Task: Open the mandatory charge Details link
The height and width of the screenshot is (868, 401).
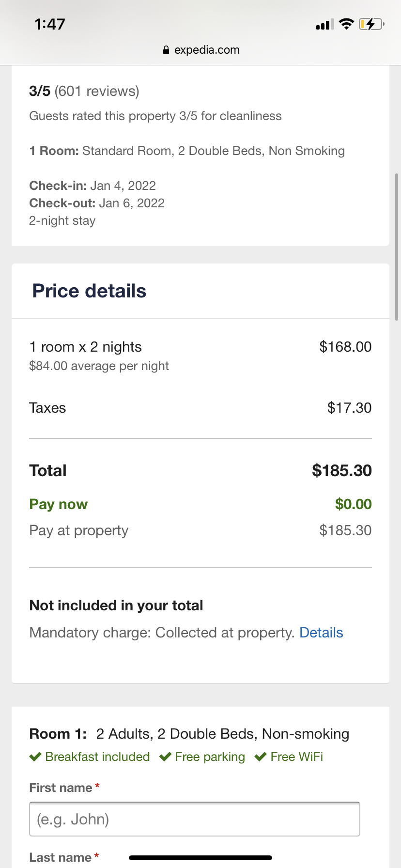Action: pyautogui.click(x=321, y=633)
